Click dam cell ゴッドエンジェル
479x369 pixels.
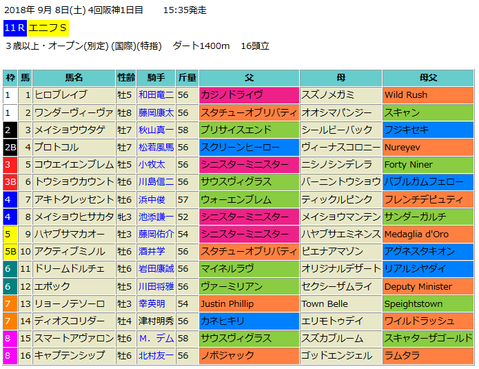(341, 356)
